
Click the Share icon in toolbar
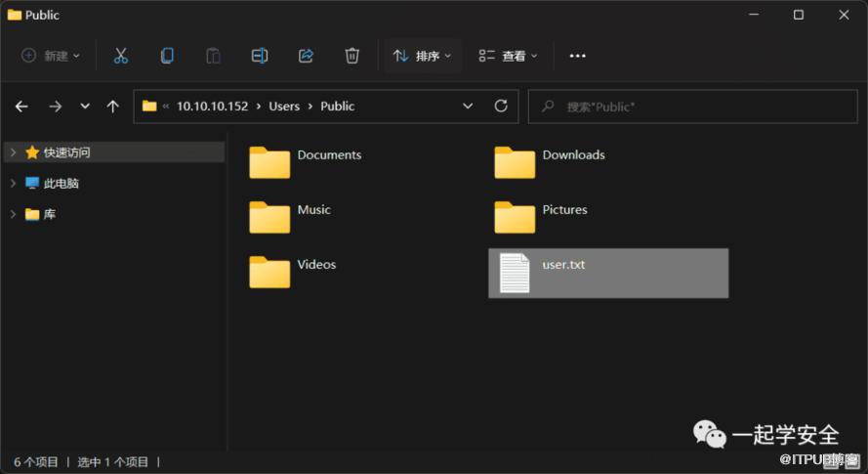pos(306,56)
